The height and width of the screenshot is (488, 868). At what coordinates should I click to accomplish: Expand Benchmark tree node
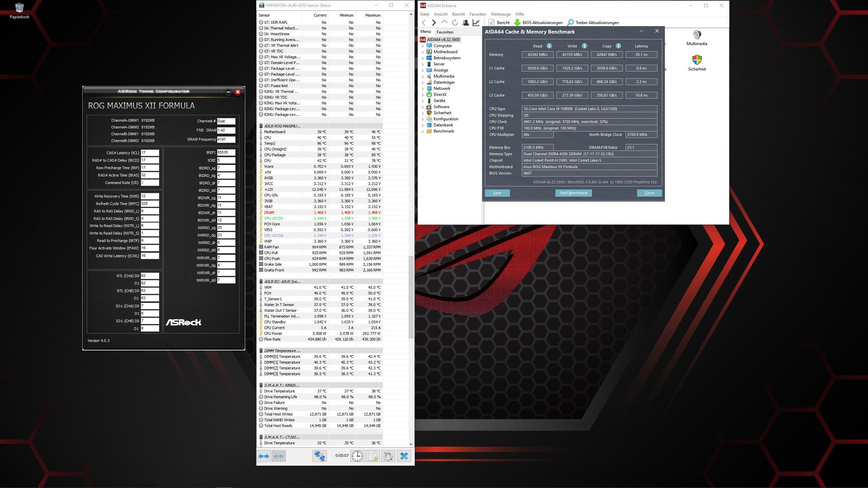pyautogui.click(x=423, y=131)
